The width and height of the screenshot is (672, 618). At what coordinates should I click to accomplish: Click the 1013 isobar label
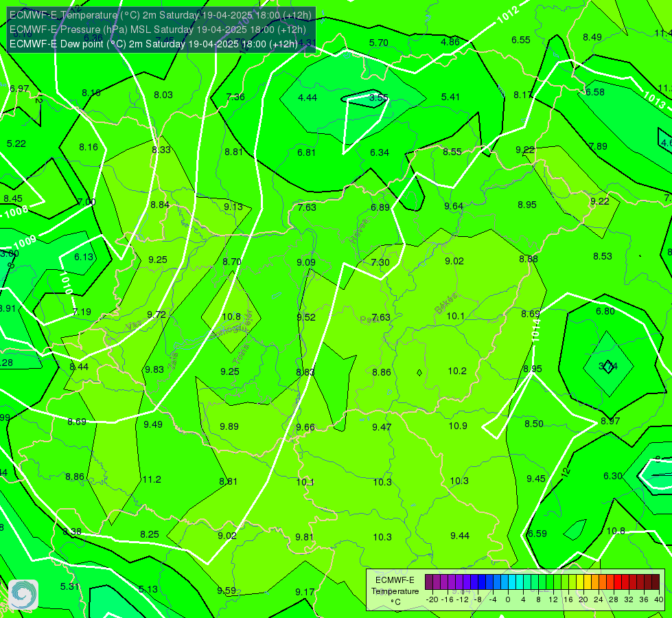(x=654, y=100)
